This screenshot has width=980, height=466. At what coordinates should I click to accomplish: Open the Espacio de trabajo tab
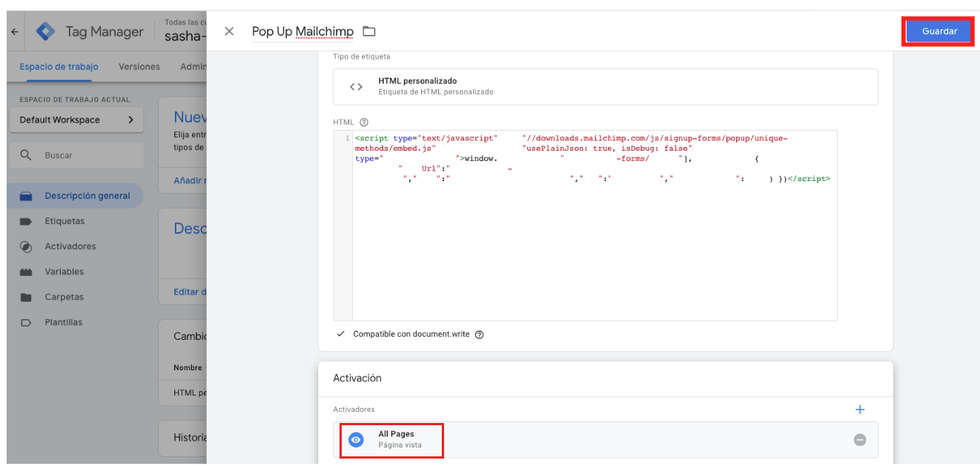pyautogui.click(x=59, y=67)
